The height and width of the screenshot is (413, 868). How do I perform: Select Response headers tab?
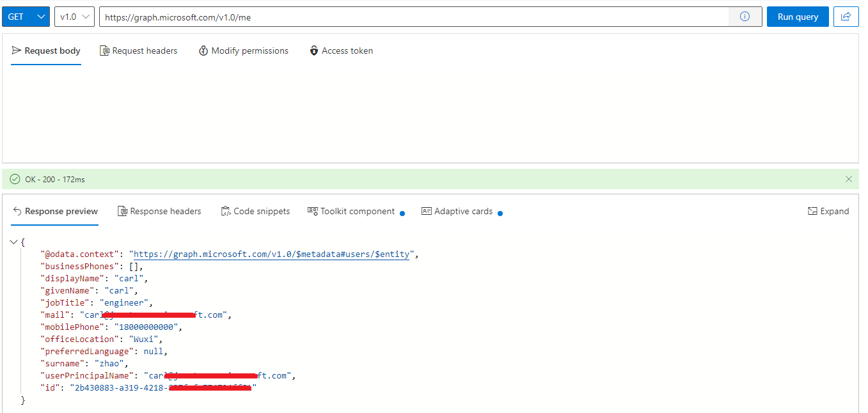pos(159,211)
